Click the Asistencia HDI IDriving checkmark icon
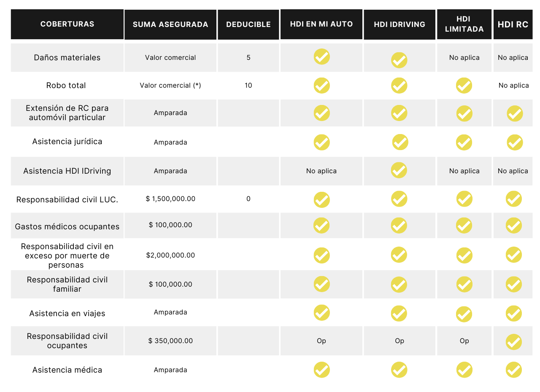The image size is (540, 392). point(399,170)
